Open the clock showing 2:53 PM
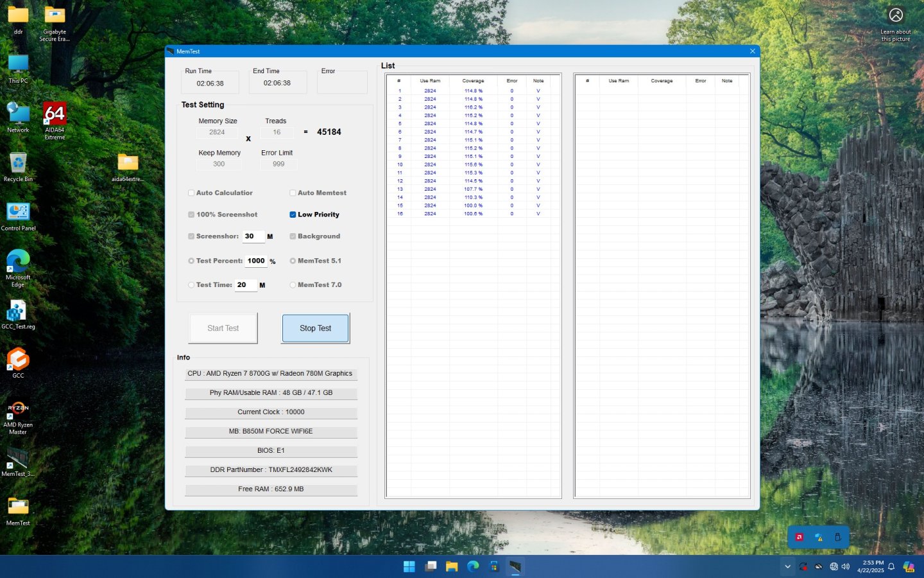The height and width of the screenshot is (578, 924). (x=870, y=566)
